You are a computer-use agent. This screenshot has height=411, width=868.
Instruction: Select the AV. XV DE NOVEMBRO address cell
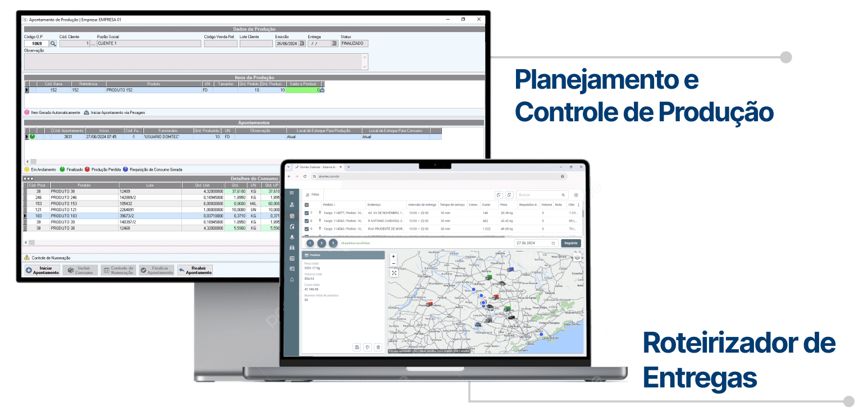pos(386,213)
